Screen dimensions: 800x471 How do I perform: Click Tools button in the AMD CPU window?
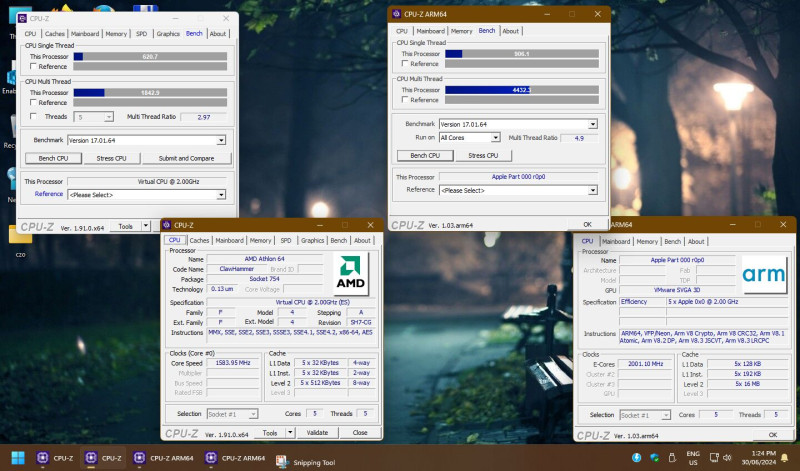point(270,433)
